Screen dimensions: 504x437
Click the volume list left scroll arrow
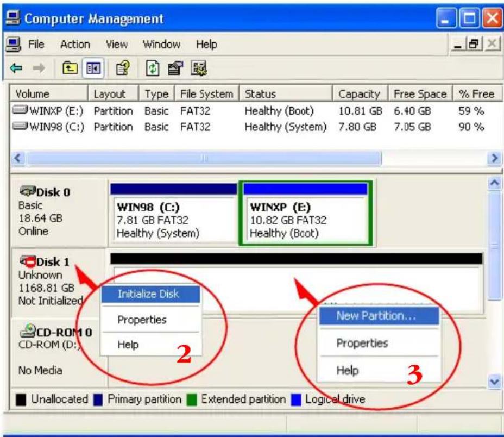pos(18,158)
